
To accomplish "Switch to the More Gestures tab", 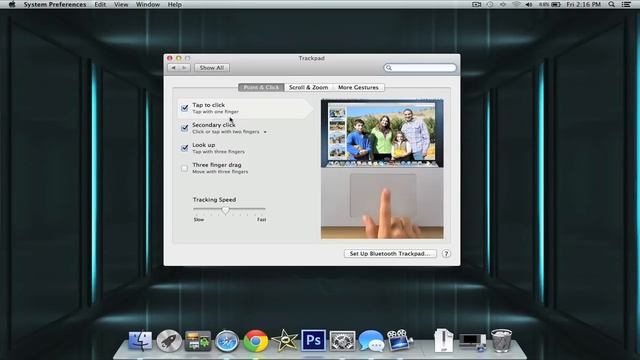I will coord(358,87).
